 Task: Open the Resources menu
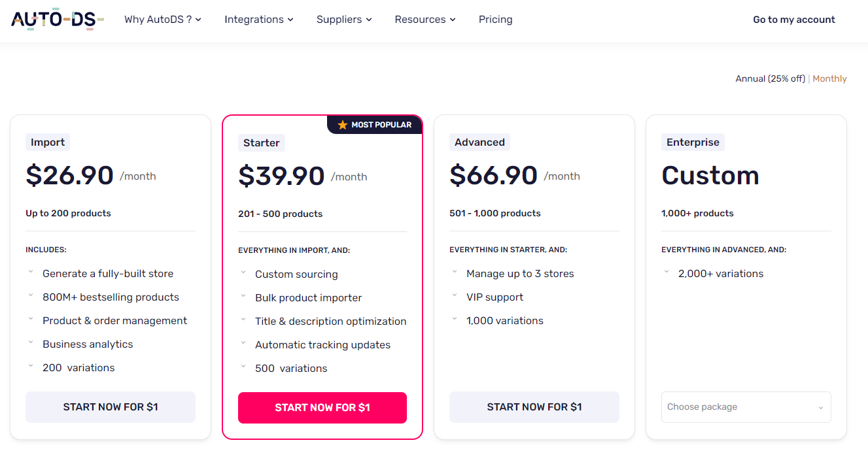425,20
